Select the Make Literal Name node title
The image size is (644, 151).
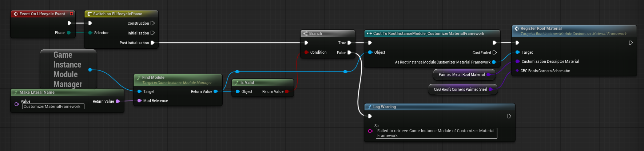tap(37, 92)
